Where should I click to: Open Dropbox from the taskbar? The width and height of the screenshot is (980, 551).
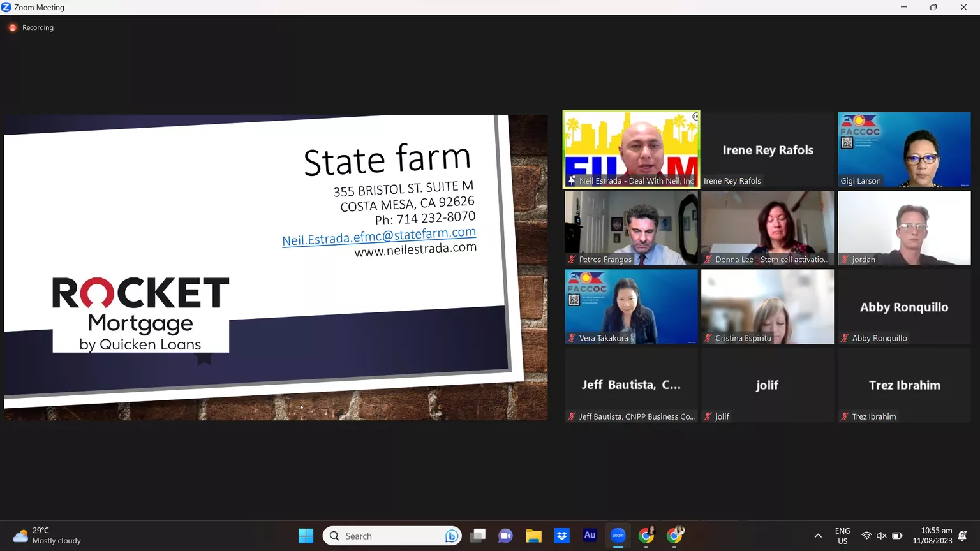pos(562,536)
